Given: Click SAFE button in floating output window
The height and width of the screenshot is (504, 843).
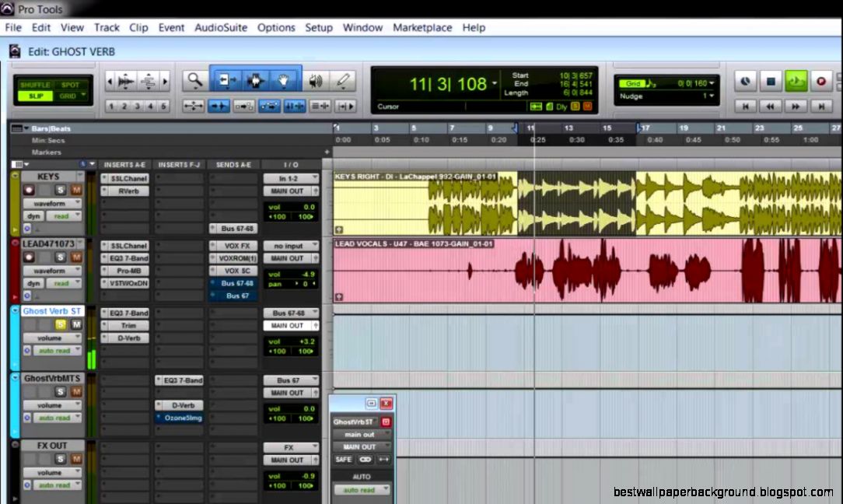Looking at the screenshot, I should (344, 460).
